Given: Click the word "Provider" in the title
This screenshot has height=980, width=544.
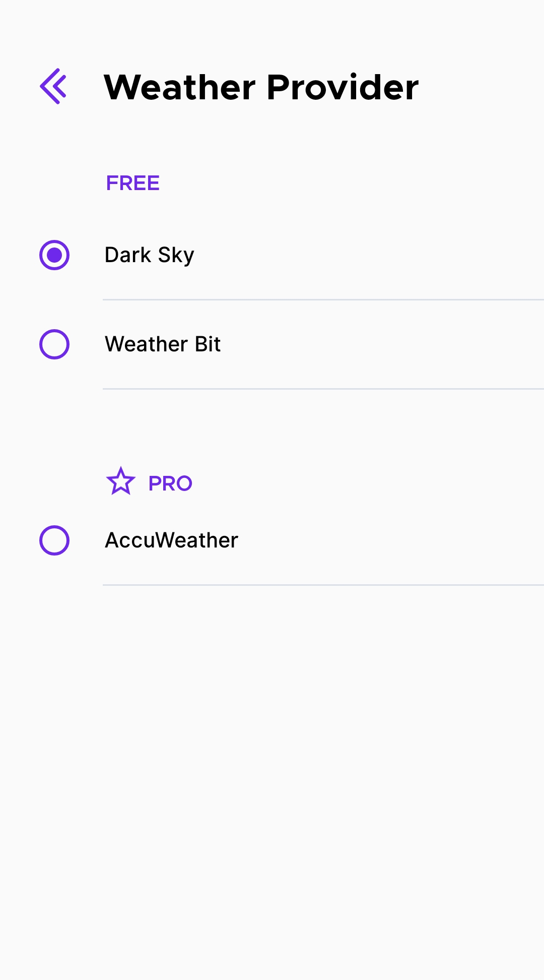Looking at the screenshot, I should 343,87.
